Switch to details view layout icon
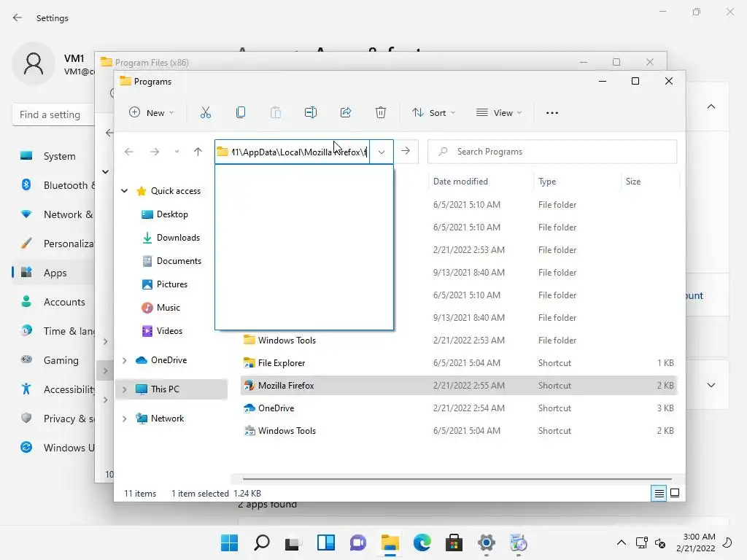This screenshot has height=560, width=747. click(x=659, y=494)
